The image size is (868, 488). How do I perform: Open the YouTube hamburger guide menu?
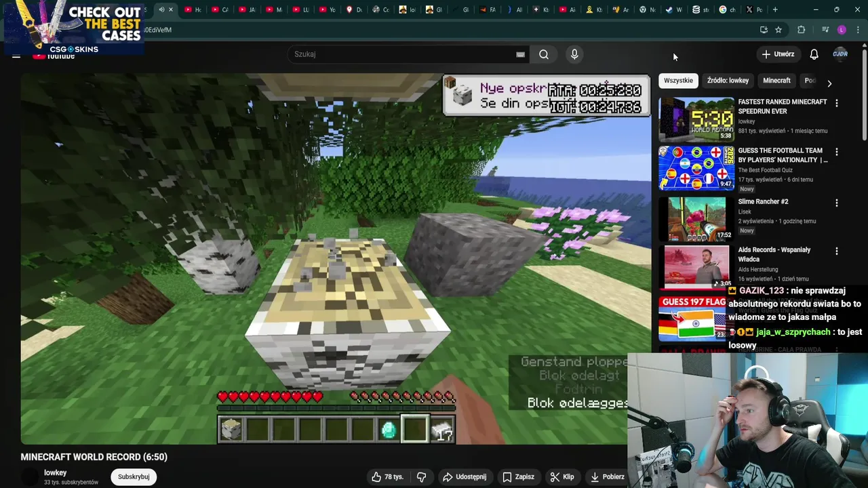coord(16,56)
